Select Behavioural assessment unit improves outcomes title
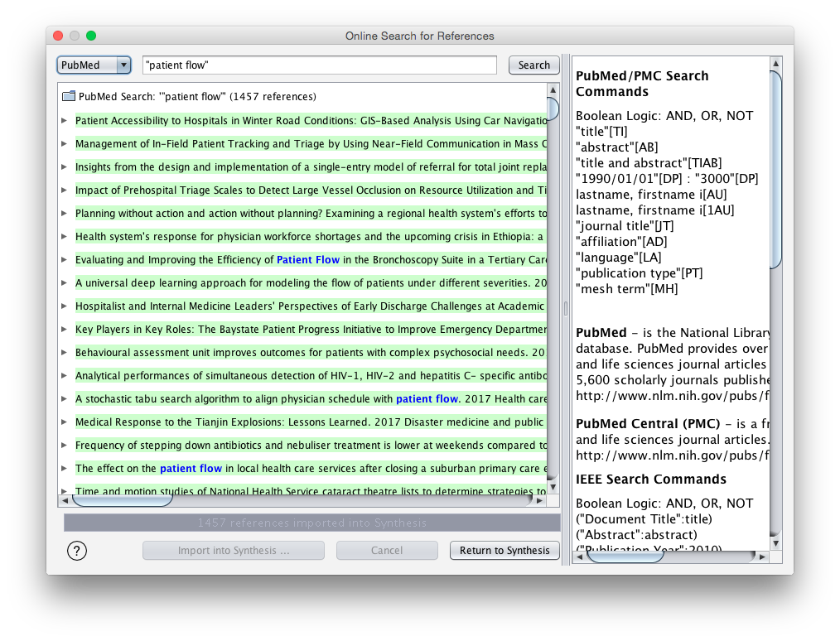840x641 pixels. click(x=311, y=352)
